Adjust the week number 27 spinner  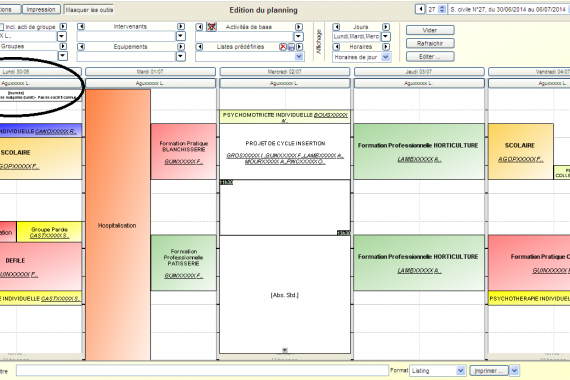442,9
